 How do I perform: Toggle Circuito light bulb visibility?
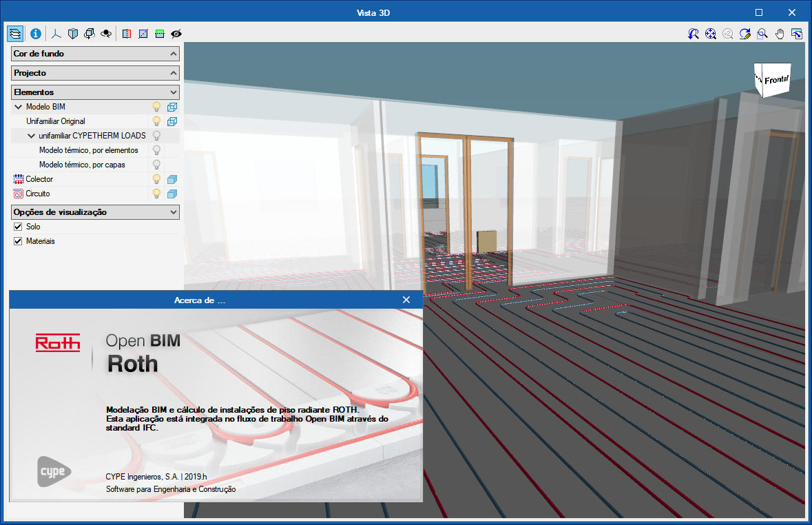(x=156, y=194)
